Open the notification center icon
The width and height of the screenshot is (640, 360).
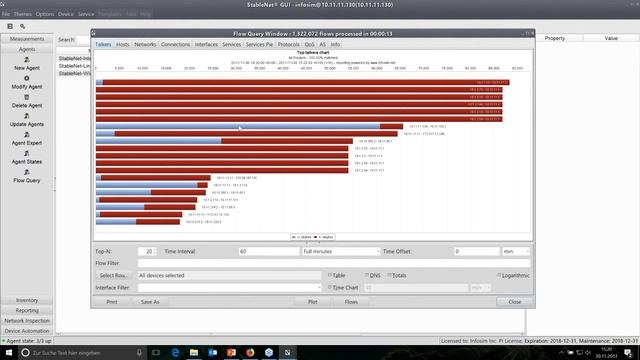pos(628,352)
